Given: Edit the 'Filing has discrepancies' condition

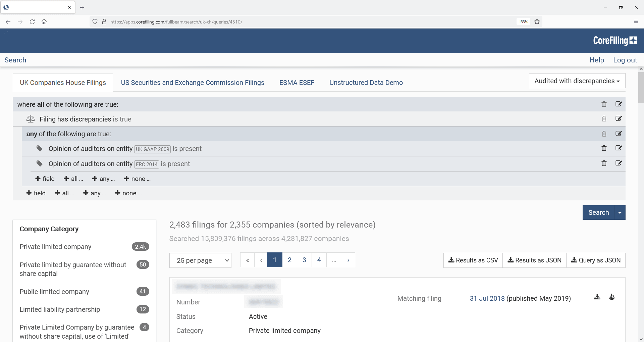Looking at the screenshot, I should coord(619,118).
